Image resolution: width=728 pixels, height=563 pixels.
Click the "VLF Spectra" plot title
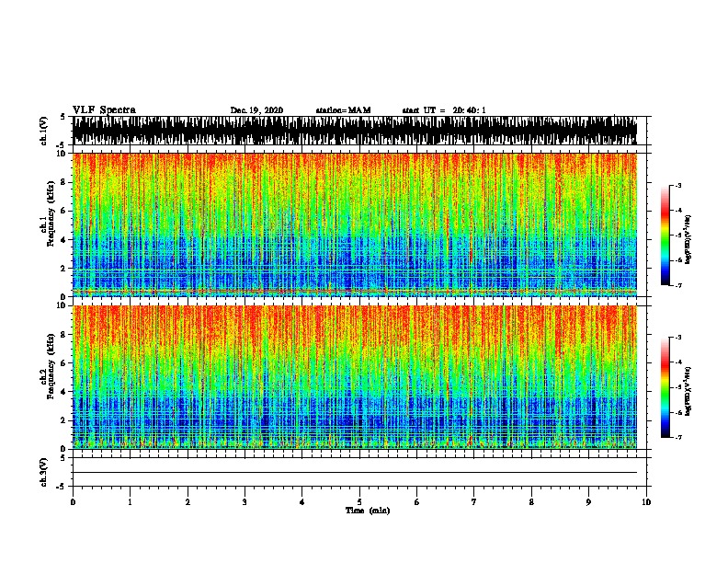[x=104, y=110]
